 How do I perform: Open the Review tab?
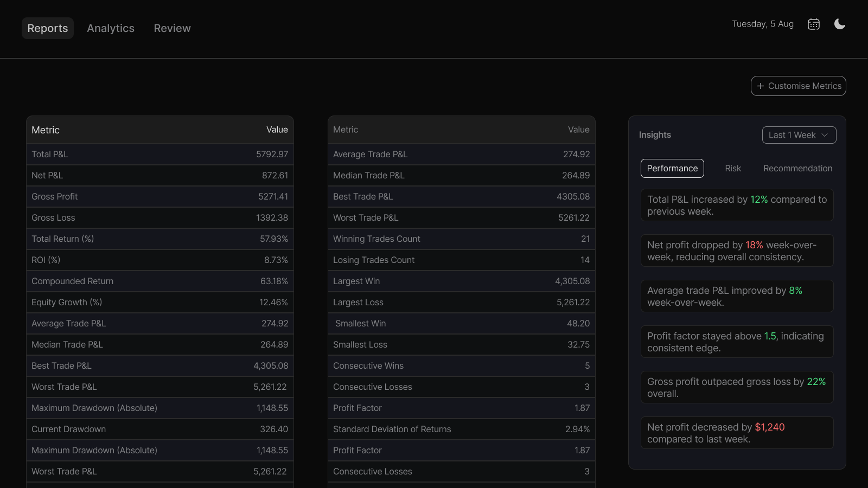172,28
